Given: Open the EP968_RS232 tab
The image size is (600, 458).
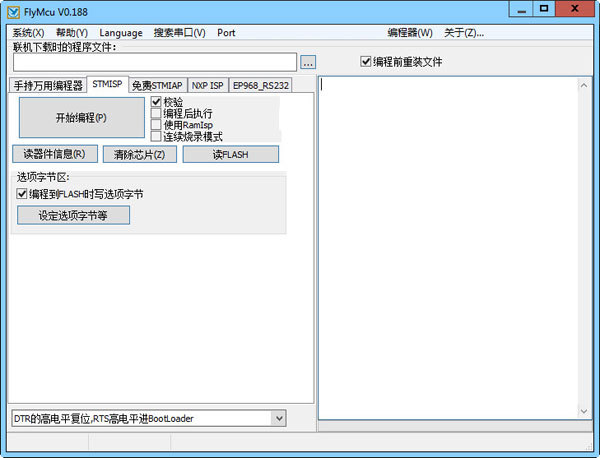Looking at the screenshot, I should 261,85.
